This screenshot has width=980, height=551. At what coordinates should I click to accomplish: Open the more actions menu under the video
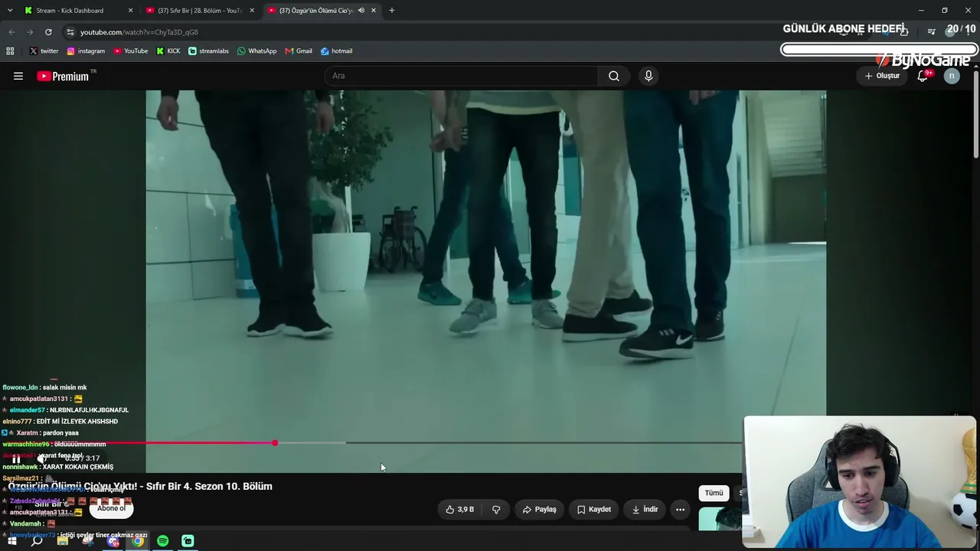(680, 509)
